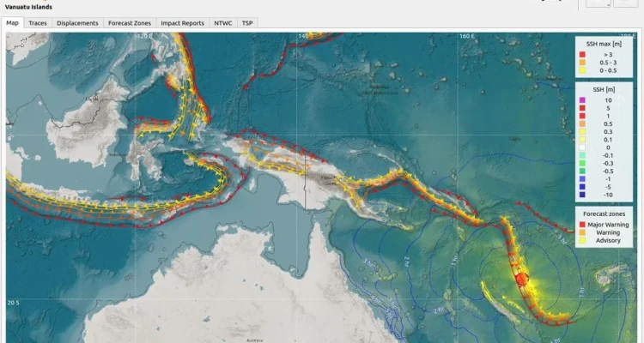Click the magenta '10' SSH legend swatch
This screenshot has height=343, width=644.
tap(582, 100)
